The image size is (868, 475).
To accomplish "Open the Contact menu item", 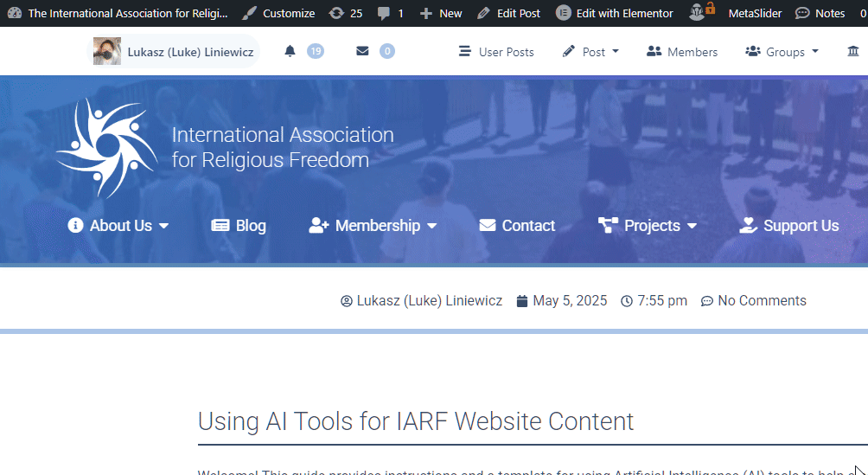I will [x=517, y=226].
